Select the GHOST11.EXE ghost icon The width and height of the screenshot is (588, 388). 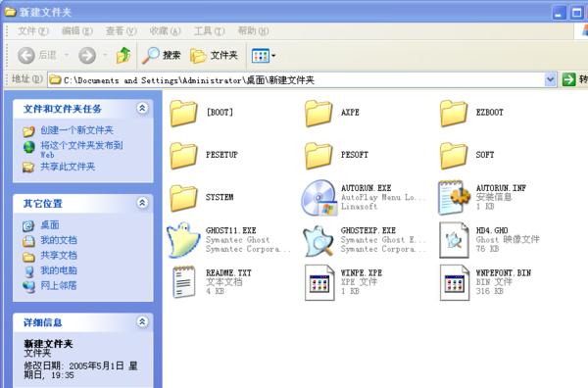point(184,239)
